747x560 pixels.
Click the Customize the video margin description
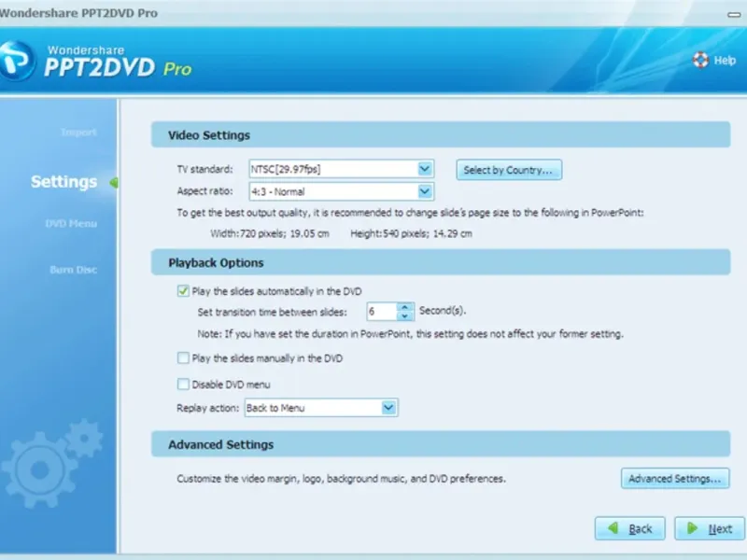(x=341, y=479)
